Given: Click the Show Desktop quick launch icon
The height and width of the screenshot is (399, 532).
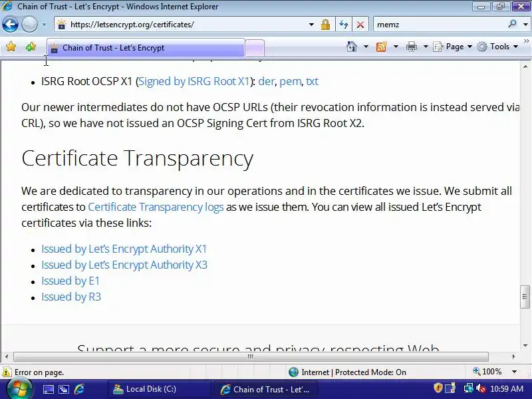Looking at the screenshot, I should click(x=48, y=389).
